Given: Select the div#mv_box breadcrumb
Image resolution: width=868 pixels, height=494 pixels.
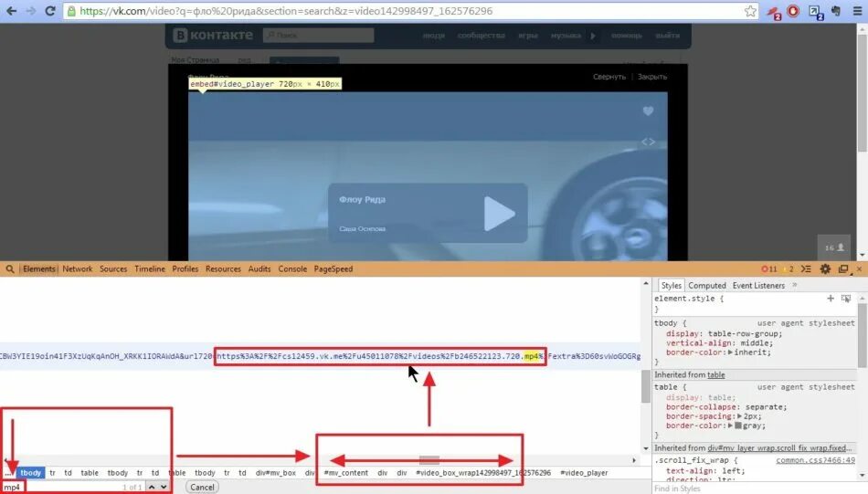Looking at the screenshot, I should 276,473.
